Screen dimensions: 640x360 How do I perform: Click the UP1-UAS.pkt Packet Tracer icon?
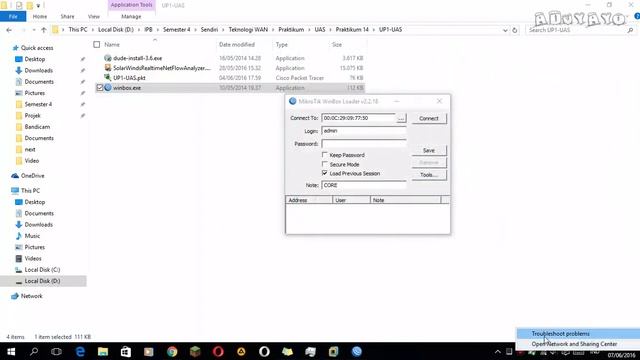pos(108,78)
